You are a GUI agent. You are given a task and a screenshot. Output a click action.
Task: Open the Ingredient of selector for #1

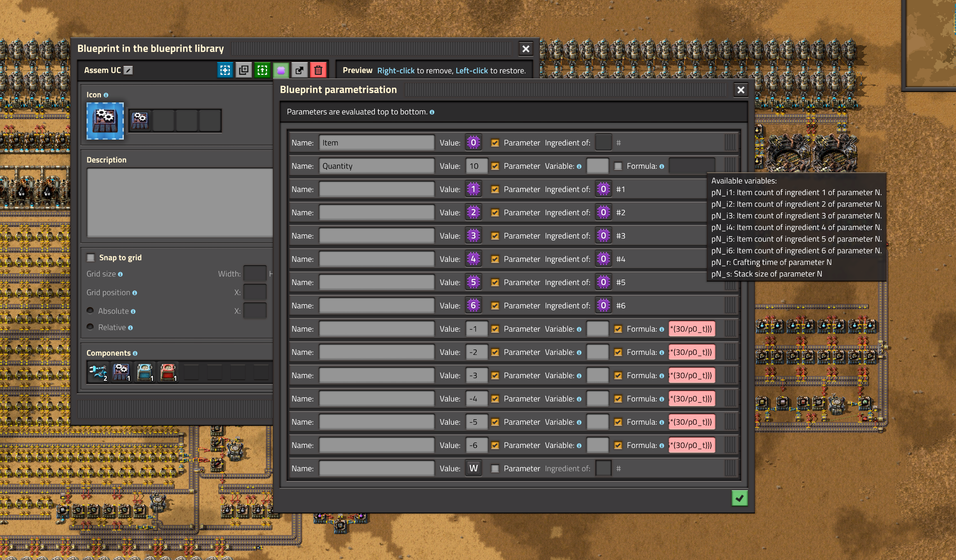603,189
